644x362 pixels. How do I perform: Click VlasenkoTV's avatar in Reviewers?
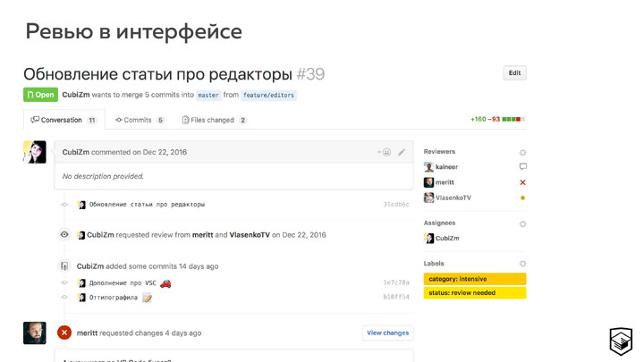click(x=428, y=198)
